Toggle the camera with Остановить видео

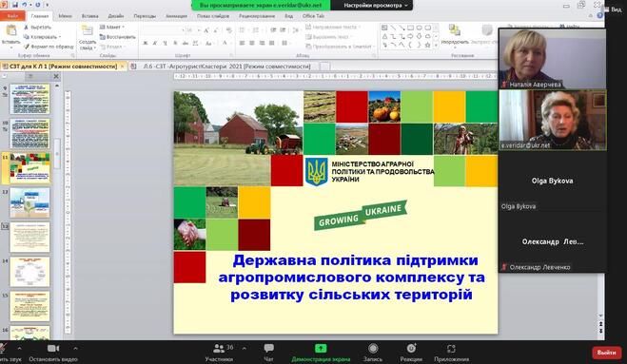(53, 353)
